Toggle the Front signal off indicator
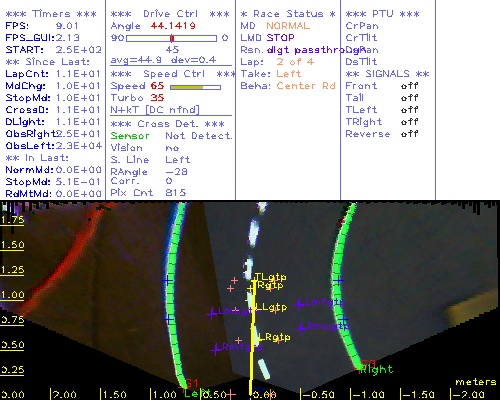Image resolution: width=500 pixels, height=400 pixels. pos(409,86)
